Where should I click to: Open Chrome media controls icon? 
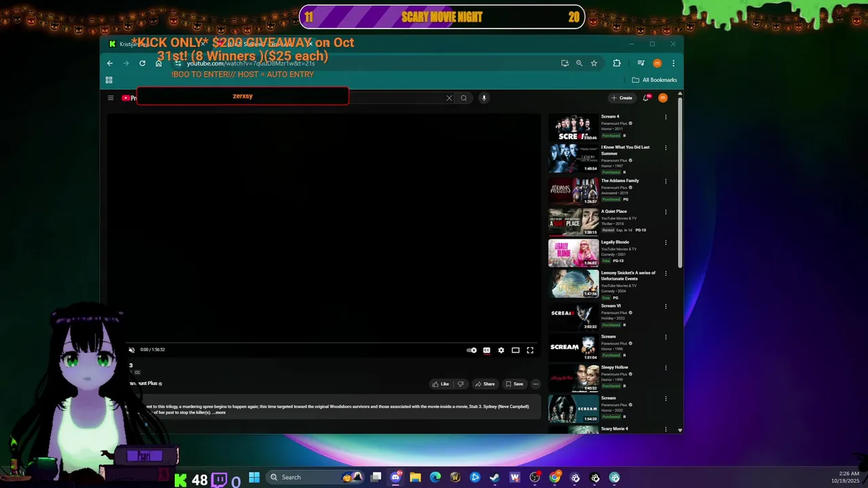coord(641,63)
